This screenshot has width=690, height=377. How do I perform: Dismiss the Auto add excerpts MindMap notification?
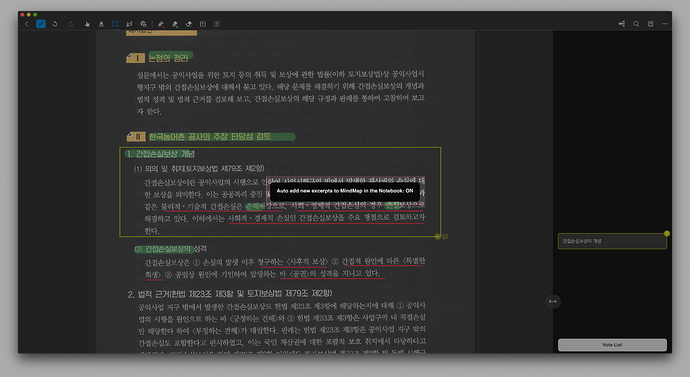click(345, 191)
